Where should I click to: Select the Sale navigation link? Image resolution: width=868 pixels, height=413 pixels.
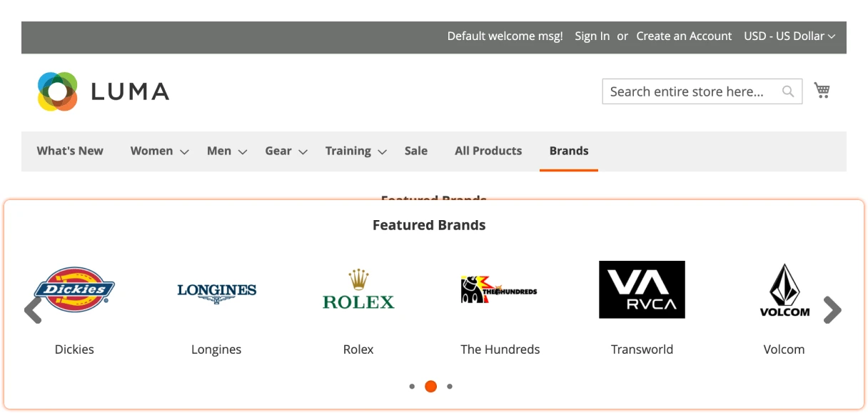pyautogui.click(x=415, y=151)
